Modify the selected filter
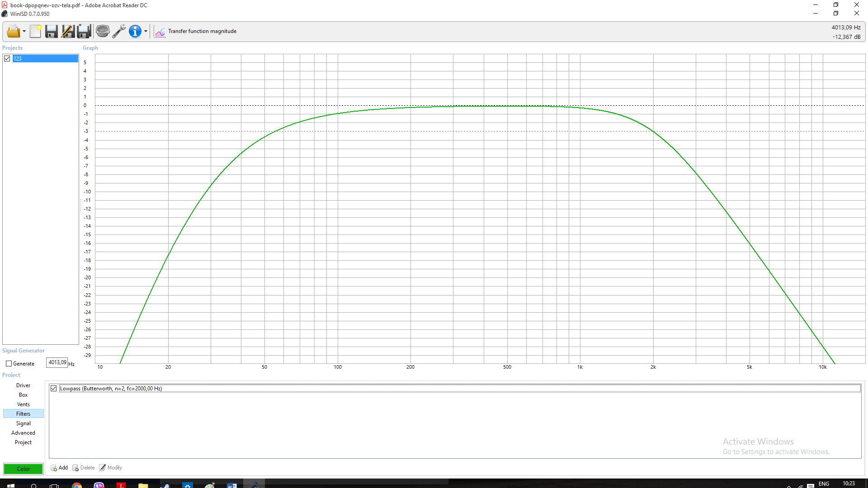868x488 pixels. 111,468
